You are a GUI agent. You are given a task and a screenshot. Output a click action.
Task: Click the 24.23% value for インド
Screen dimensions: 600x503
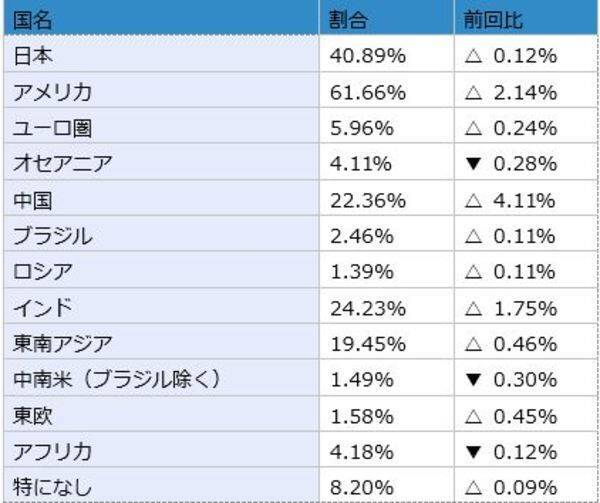click(367, 308)
